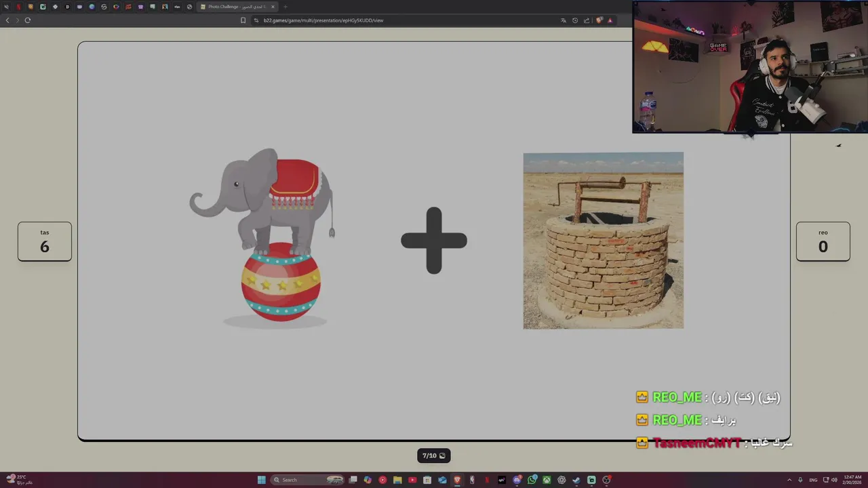This screenshot has width=868, height=488.
Task: Open Copilot from the taskbar
Action: coord(368,480)
